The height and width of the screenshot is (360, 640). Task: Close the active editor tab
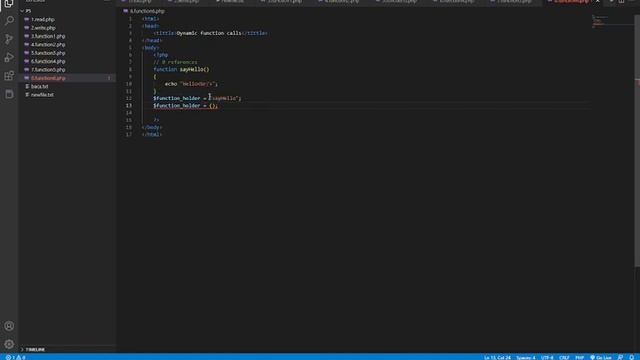pos(598,2)
